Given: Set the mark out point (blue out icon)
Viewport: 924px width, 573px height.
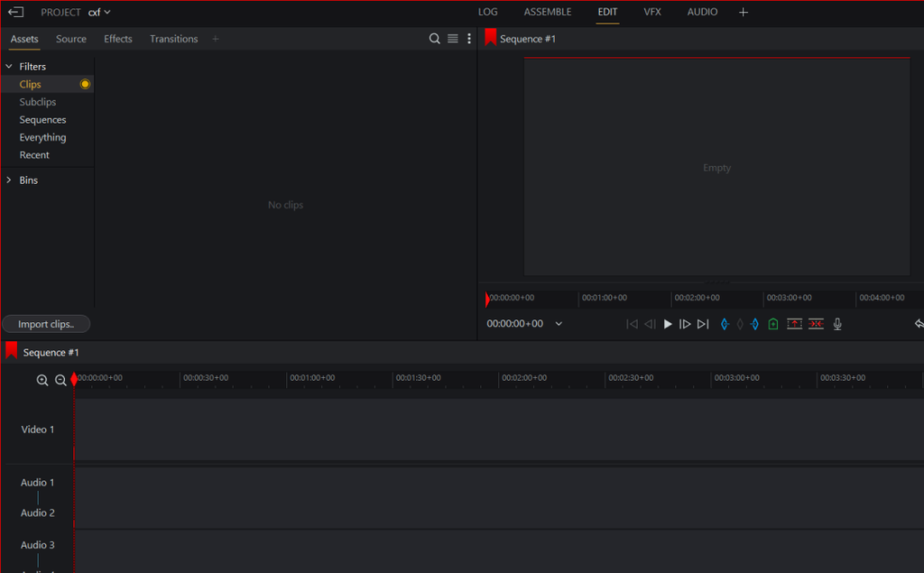Looking at the screenshot, I should [755, 324].
